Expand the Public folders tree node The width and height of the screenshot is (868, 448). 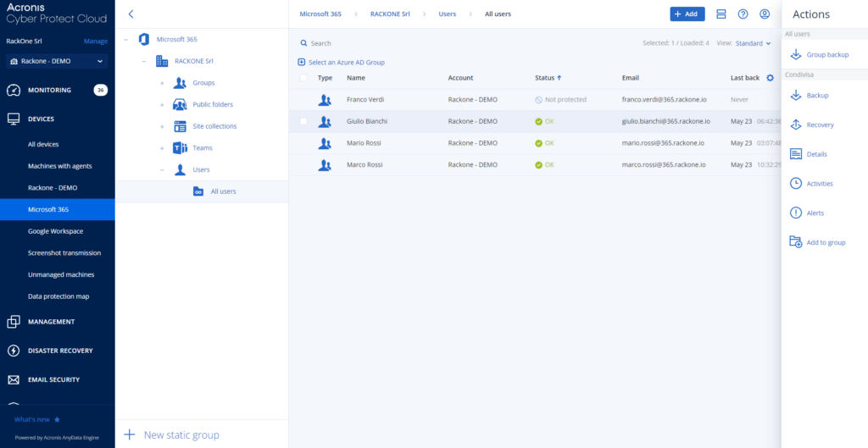pos(162,105)
